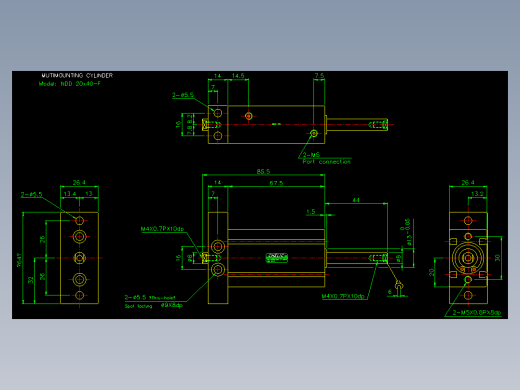Select the "67.5" body length dimension
Image resolution: width=520 pixels, height=390 pixels.
click(x=276, y=183)
